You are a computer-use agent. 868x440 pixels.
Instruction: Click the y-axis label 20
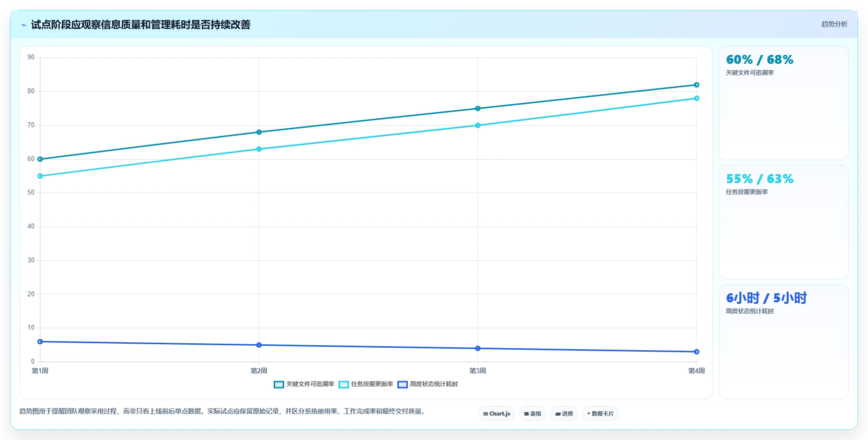[31, 294]
